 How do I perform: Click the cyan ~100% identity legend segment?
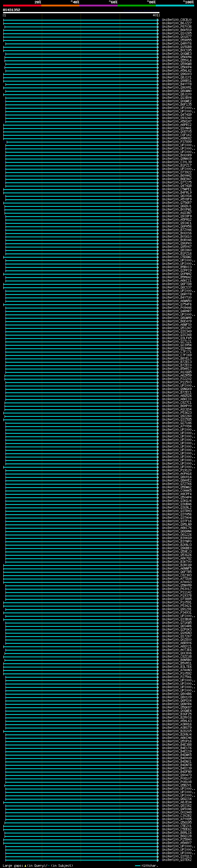click(175, 6)
